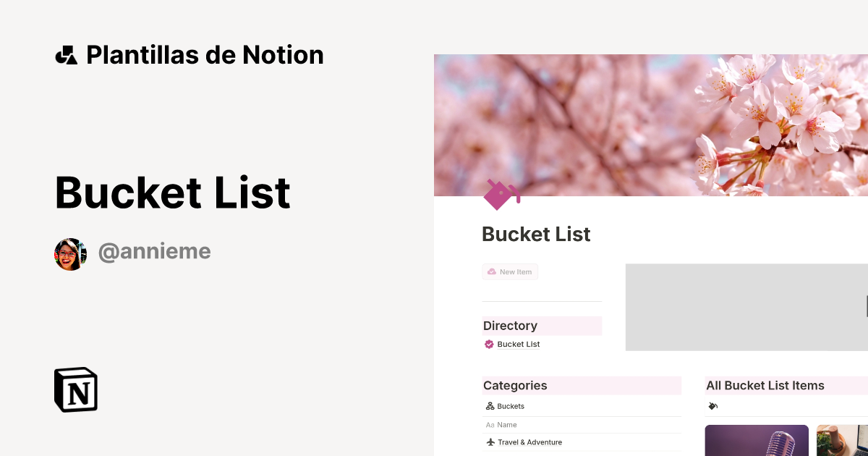868x456 pixels.
Task: Click the plant photo thumbnail
Action: (x=843, y=440)
